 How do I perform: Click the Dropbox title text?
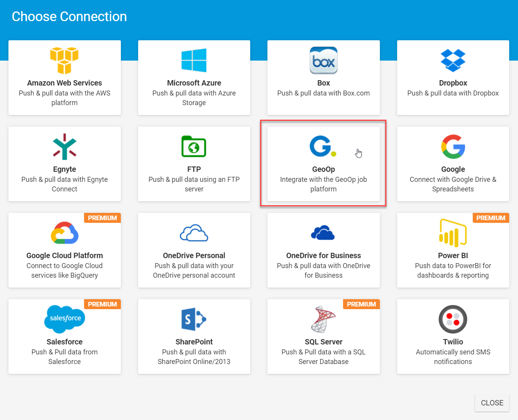point(453,83)
